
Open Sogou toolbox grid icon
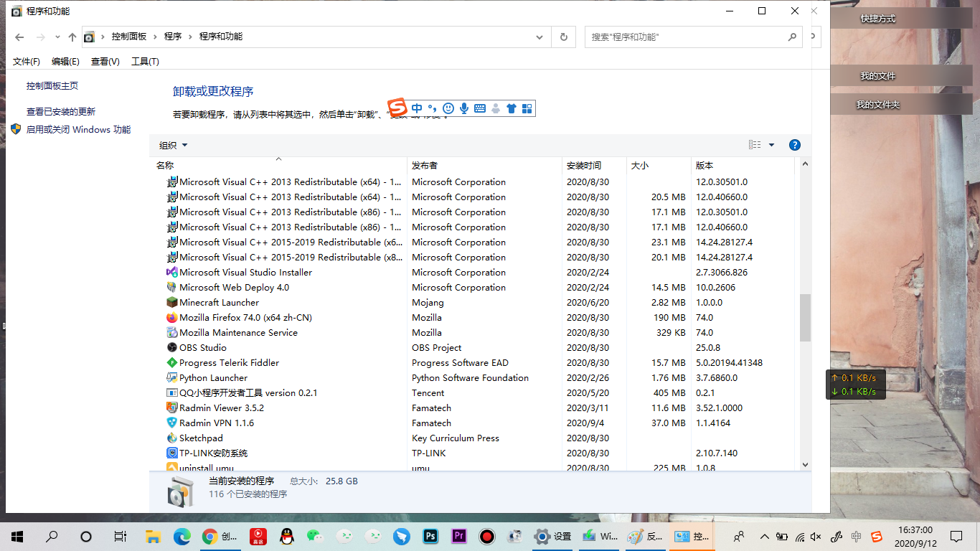(x=527, y=108)
